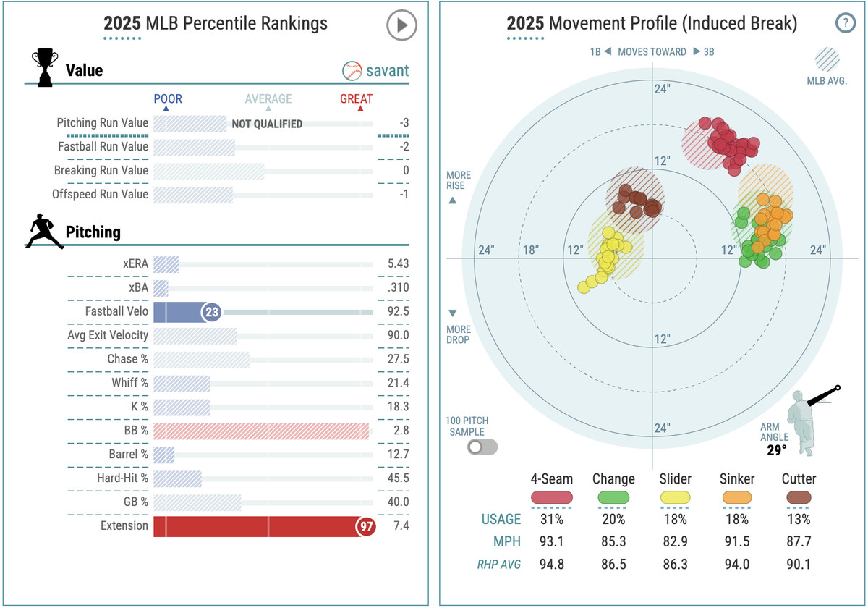868x608 pixels.
Task: Click the Pitching Run Value label
Action: tap(102, 123)
